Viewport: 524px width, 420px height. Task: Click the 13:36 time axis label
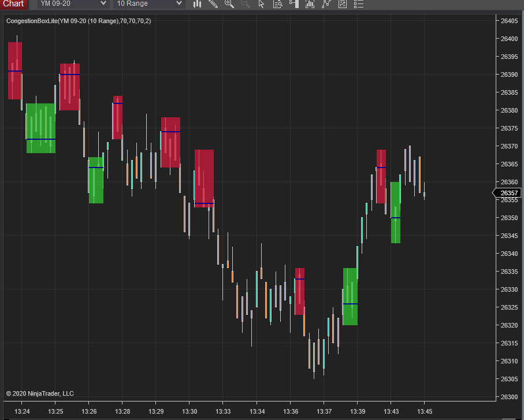pyautogui.click(x=291, y=411)
